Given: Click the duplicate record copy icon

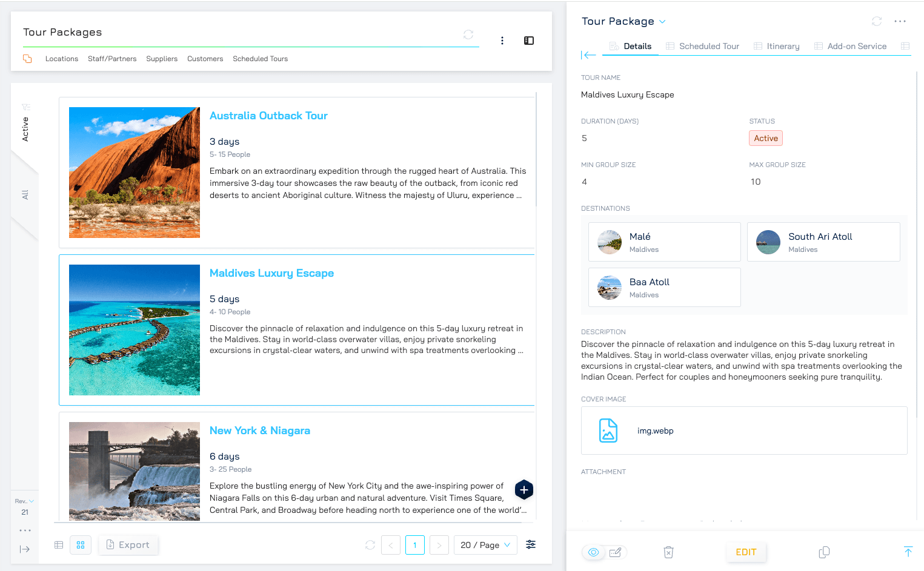Looking at the screenshot, I should [x=824, y=552].
